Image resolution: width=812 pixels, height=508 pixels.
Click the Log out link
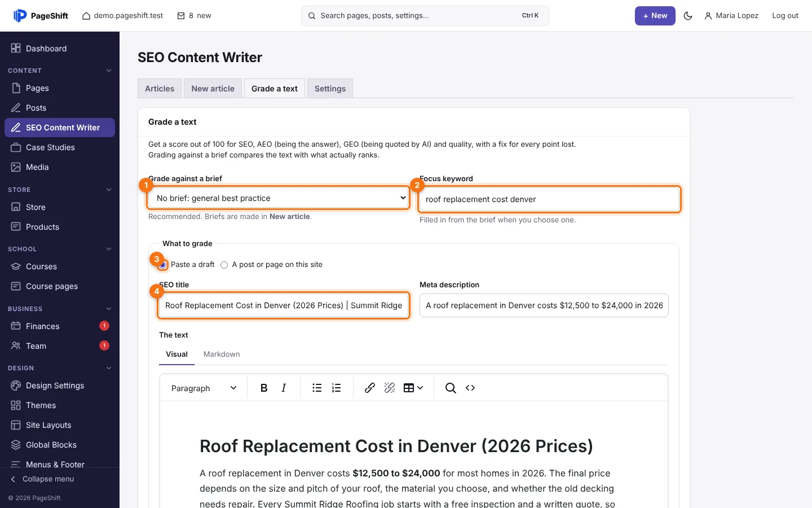785,16
